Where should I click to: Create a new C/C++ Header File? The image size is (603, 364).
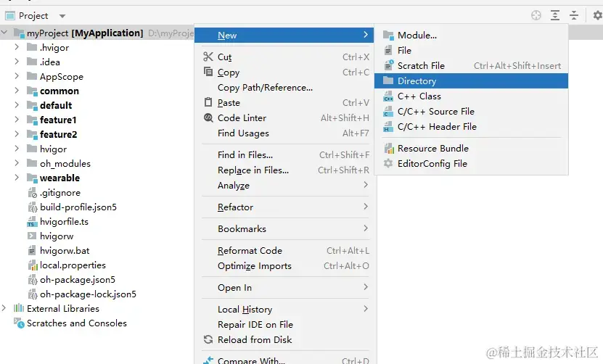(471, 126)
